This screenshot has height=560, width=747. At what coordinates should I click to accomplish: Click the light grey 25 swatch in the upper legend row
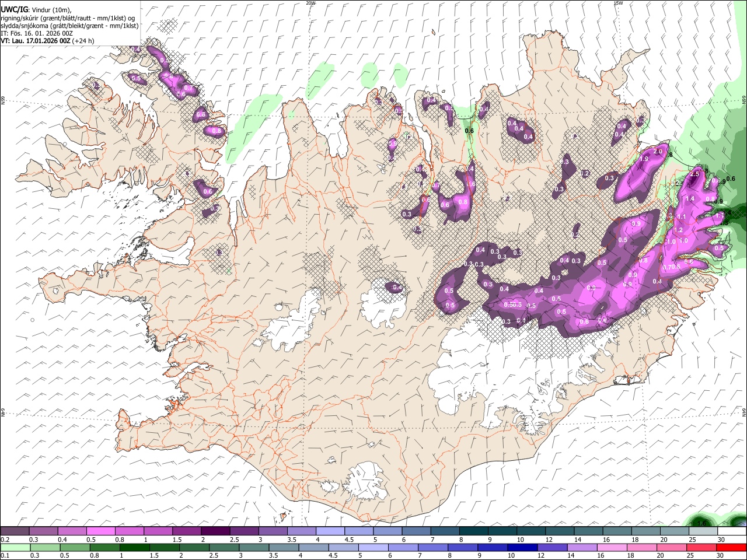pos(703,531)
